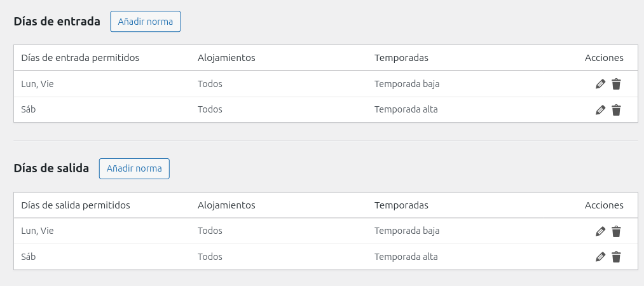Click the Temporada alta cell in the entrada table
The width and height of the screenshot is (644, 286).
pos(406,109)
